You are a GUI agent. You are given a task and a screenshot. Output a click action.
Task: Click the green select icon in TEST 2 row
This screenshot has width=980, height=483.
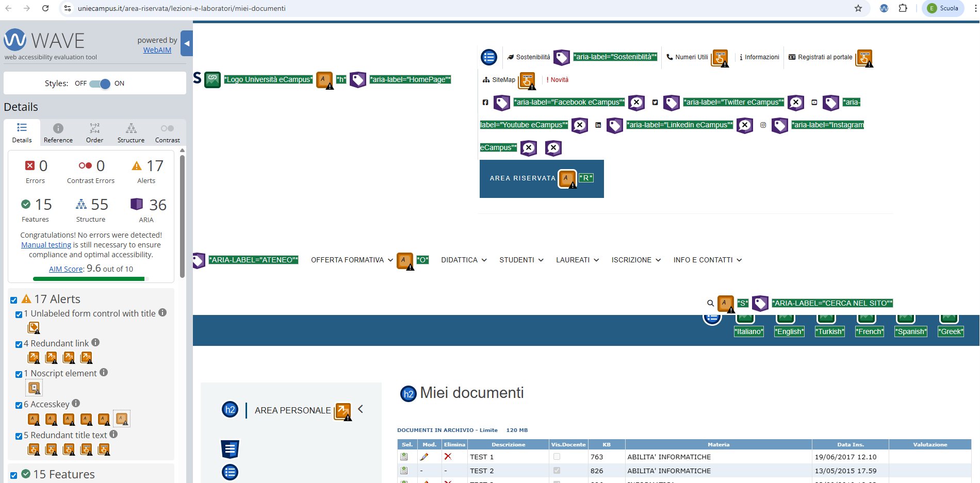click(x=404, y=471)
